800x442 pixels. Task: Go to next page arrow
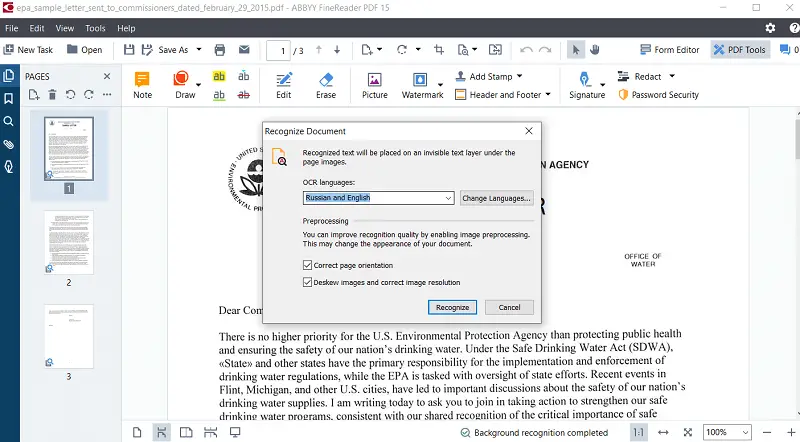[x=337, y=50]
